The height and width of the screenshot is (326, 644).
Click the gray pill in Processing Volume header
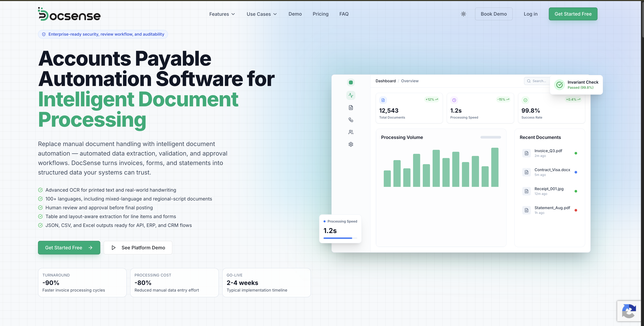(x=490, y=137)
